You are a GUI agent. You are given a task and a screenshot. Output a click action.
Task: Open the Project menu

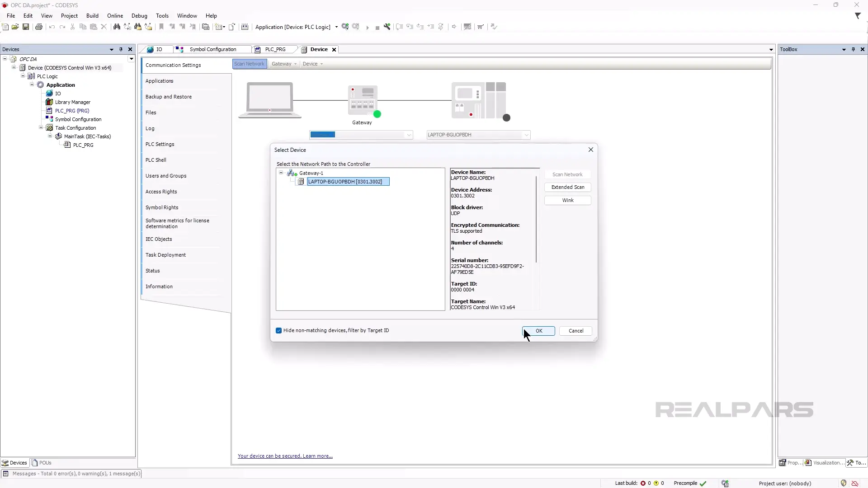[69, 15]
